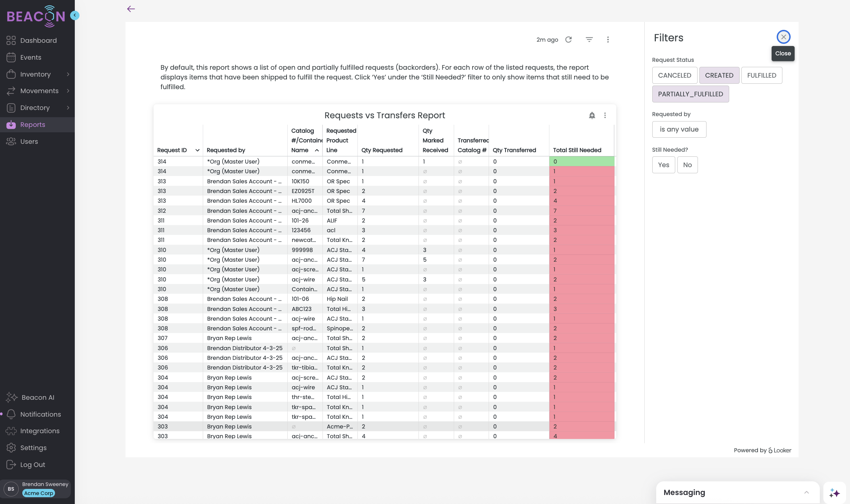850x504 pixels.
Task: Click the back arrow icon
Action: point(131,9)
